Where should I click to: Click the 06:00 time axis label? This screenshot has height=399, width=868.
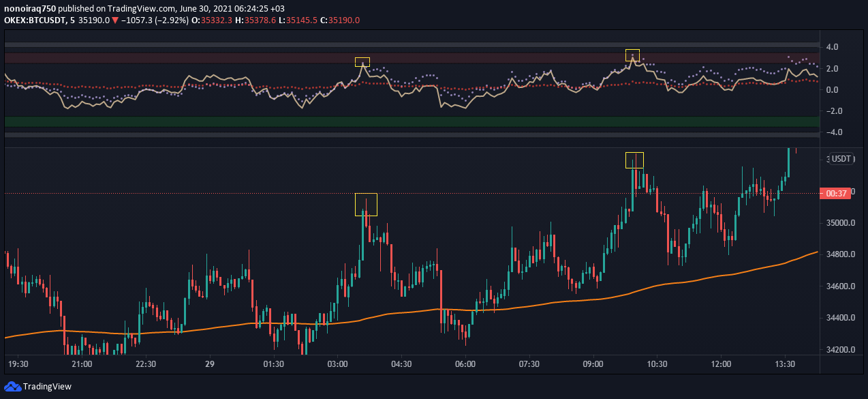point(465,364)
